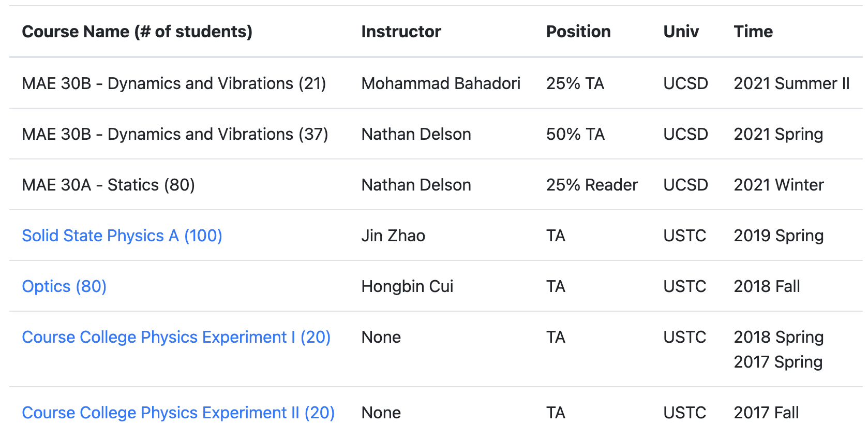Select MAE 30B Dynamics and Vibrations (37) cell
The height and width of the screenshot is (438, 868).
pyautogui.click(x=175, y=134)
